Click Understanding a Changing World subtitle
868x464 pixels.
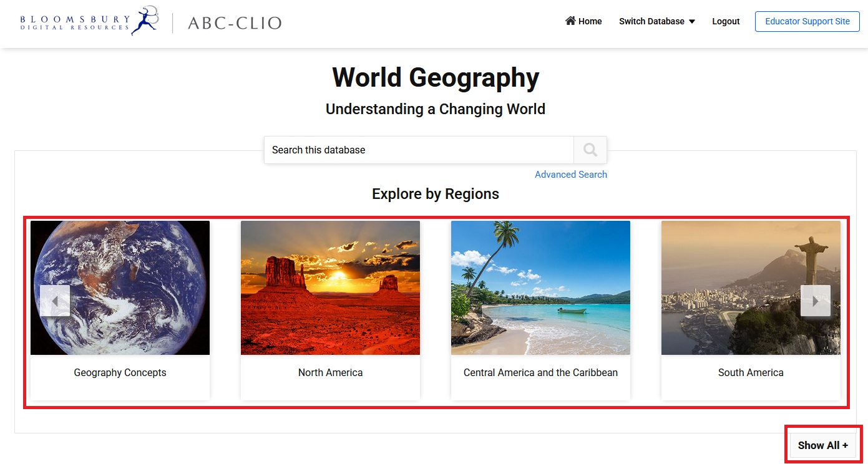point(436,109)
